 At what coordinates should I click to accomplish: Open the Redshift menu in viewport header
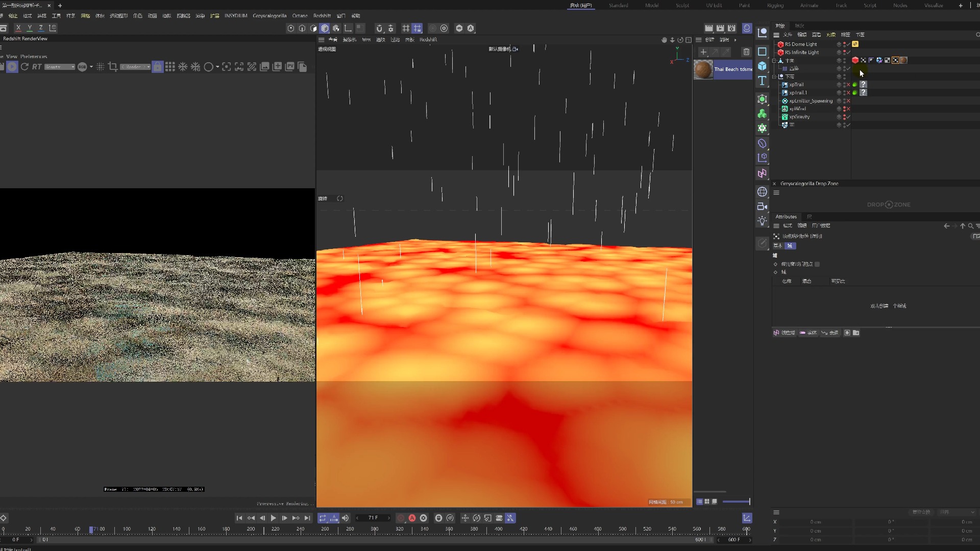(428, 40)
